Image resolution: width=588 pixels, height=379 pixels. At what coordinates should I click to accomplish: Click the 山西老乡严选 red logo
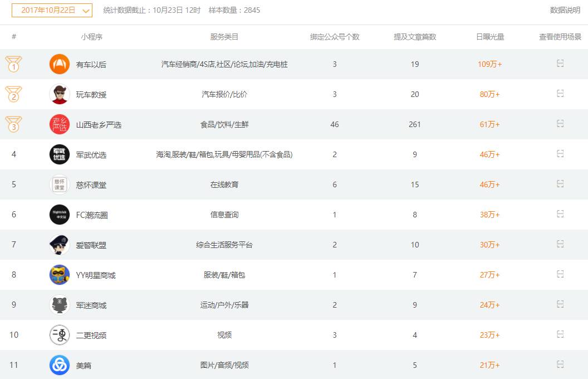coord(60,124)
